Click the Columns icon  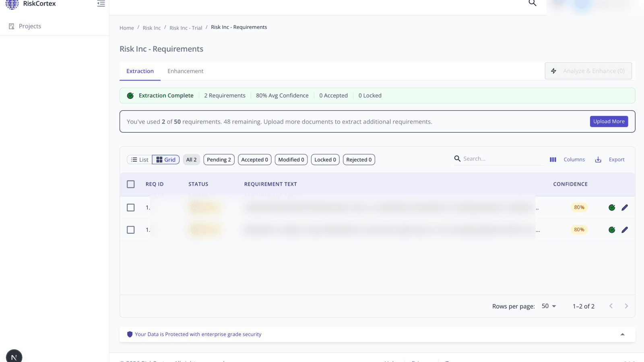click(x=553, y=160)
